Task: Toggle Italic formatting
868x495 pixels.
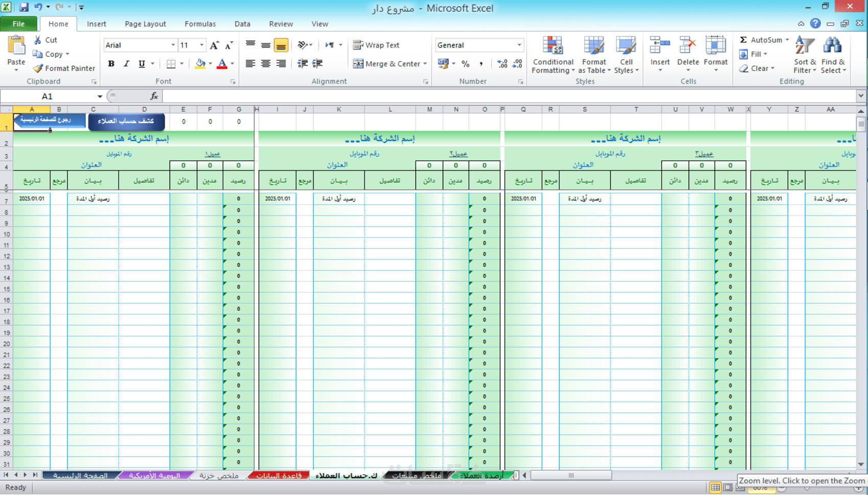Action: (x=126, y=64)
